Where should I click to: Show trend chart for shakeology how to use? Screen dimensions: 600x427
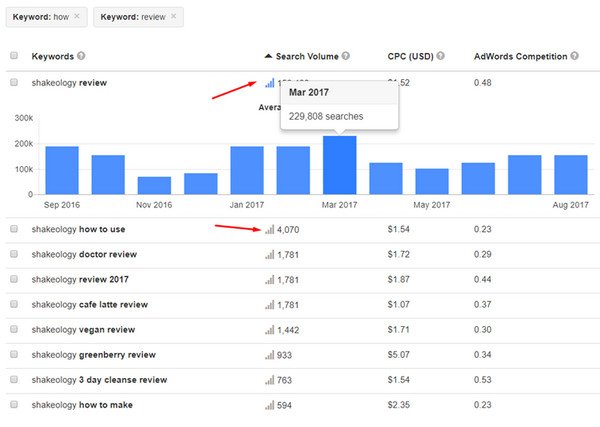coord(270,230)
